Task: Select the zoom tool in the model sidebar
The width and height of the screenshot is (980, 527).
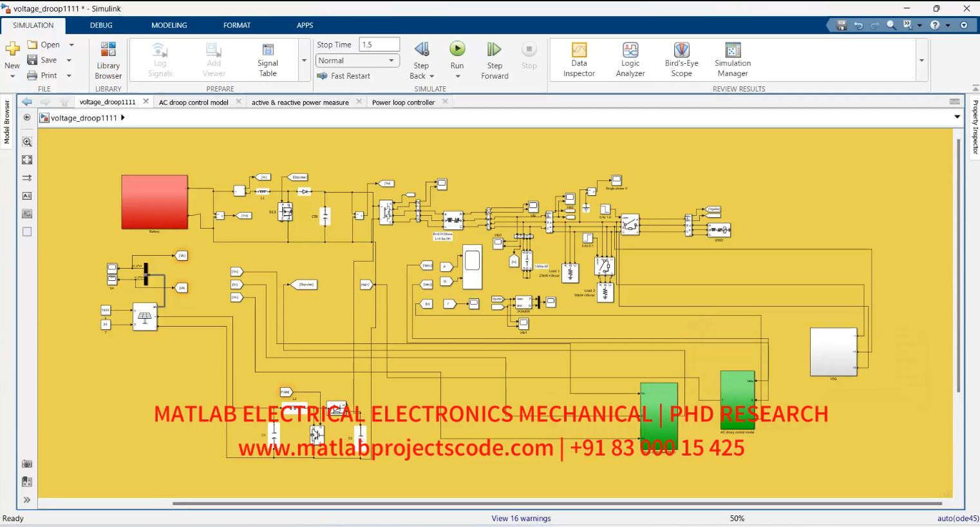Action: click(x=27, y=142)
